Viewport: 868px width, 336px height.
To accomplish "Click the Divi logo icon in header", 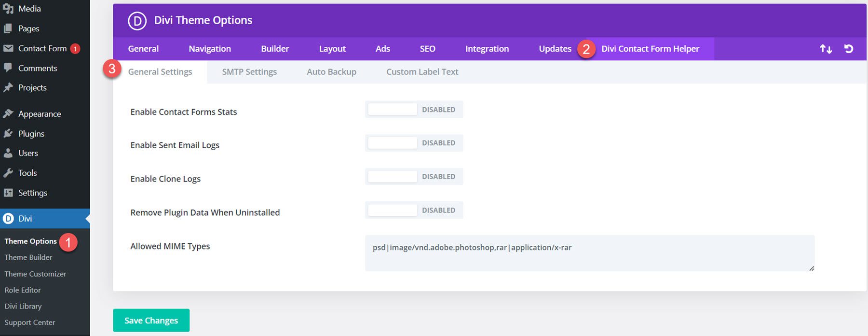I will (137, 21).
